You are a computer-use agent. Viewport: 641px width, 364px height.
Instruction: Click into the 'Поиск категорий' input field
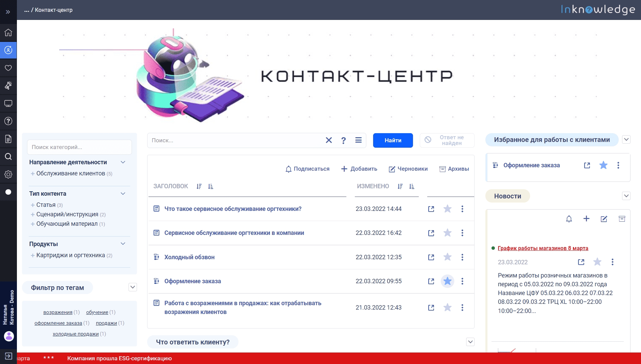click(79, 147)
